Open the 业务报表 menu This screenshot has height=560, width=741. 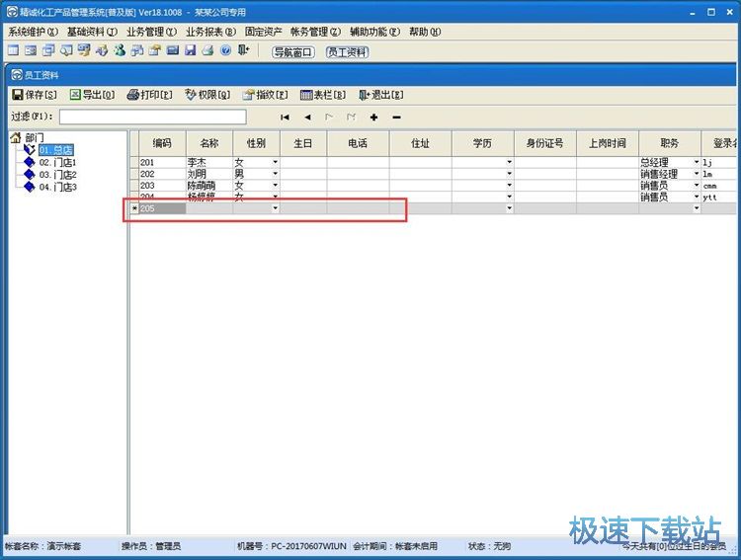click(210, 32)
